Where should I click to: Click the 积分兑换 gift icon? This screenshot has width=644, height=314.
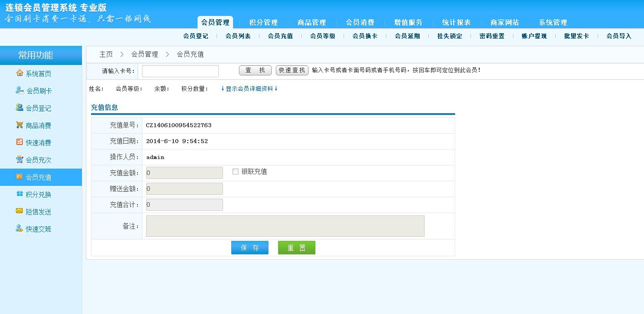coord(20,194)
